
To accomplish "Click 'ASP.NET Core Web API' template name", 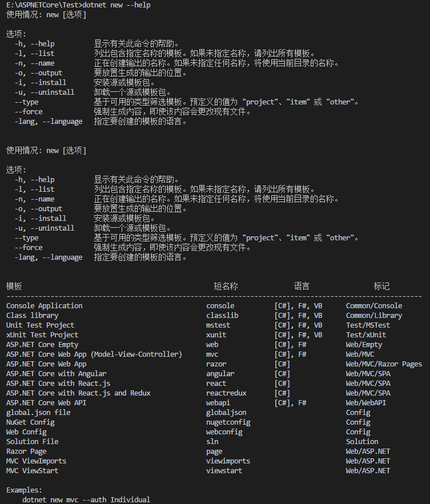I will (x=46, y=403).
